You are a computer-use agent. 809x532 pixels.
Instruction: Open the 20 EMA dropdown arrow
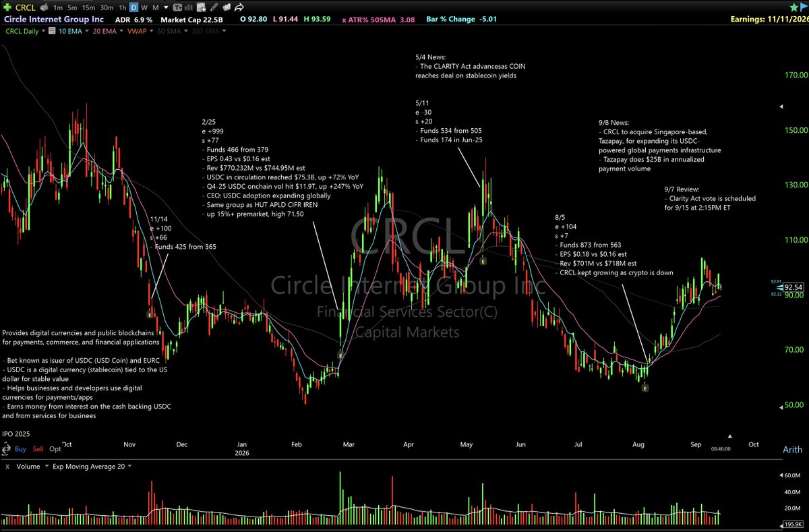(122, 31)
